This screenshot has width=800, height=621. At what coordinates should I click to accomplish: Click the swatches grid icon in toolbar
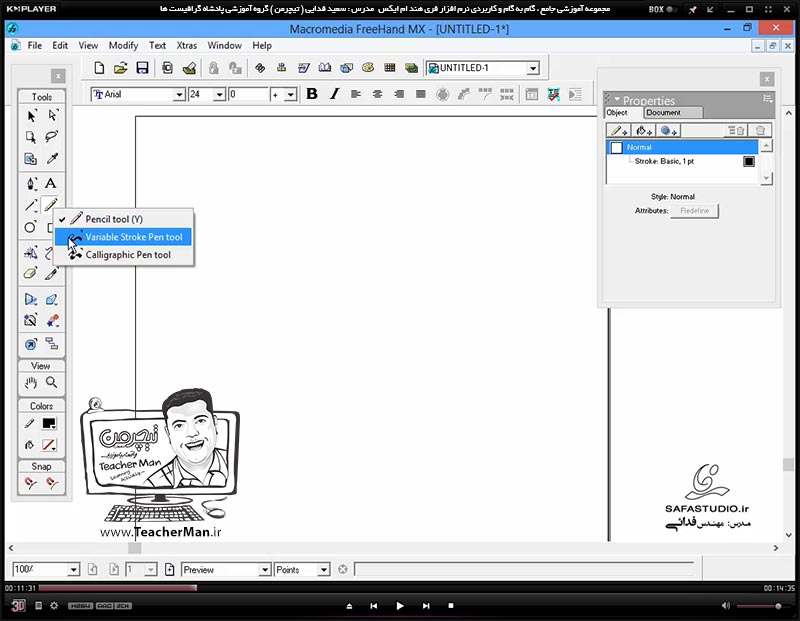390,67
